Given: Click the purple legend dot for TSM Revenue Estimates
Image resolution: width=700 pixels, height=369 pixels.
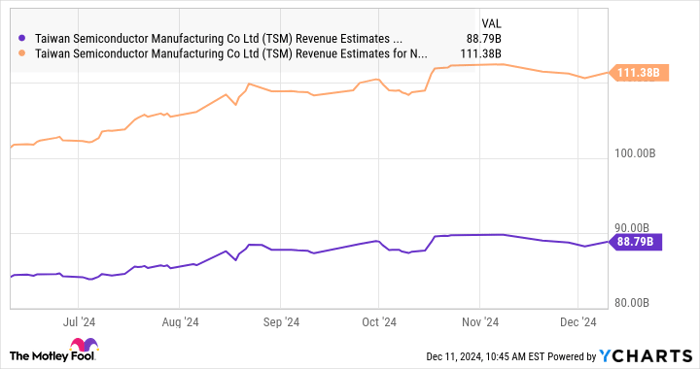Looking at the screenshot, I should coord(21,38).
